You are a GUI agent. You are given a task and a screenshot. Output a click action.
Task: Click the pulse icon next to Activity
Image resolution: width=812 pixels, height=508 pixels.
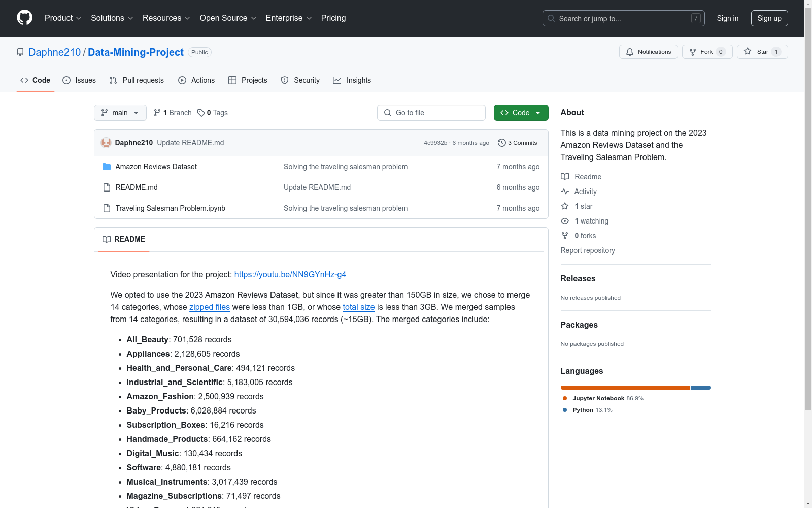pyautogui.click(x=565, y=192)
